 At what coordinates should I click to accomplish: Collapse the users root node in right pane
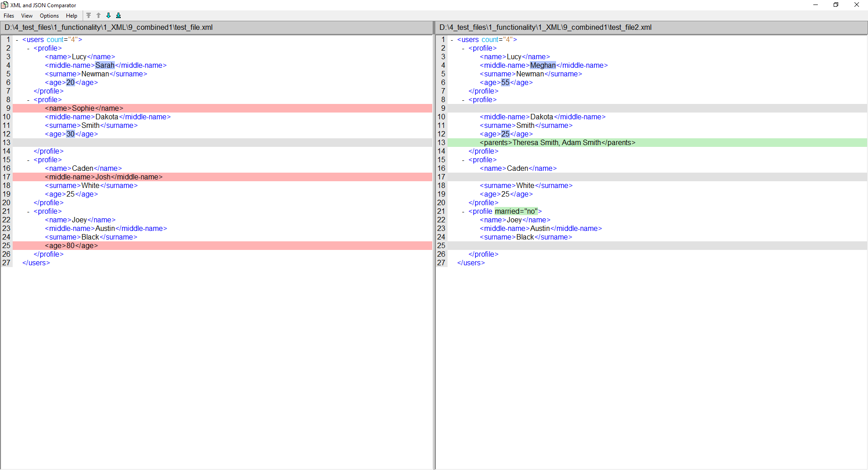click(452, 40)
